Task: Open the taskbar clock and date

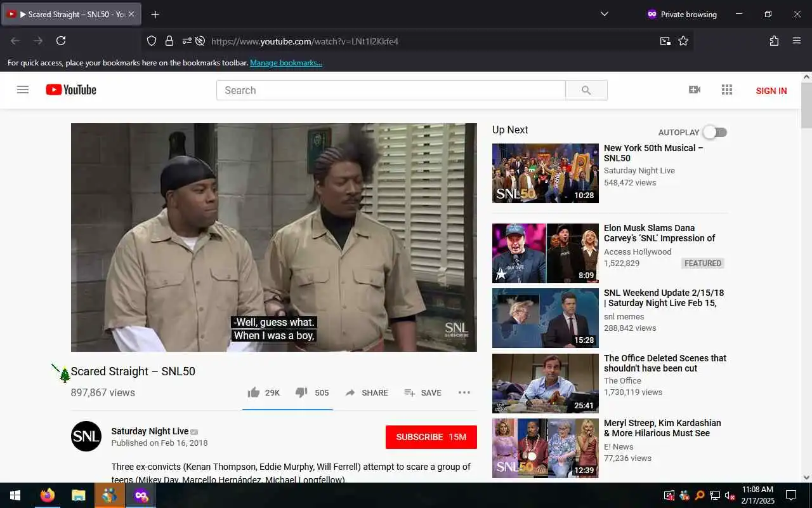Action: (x=757, y=495)
